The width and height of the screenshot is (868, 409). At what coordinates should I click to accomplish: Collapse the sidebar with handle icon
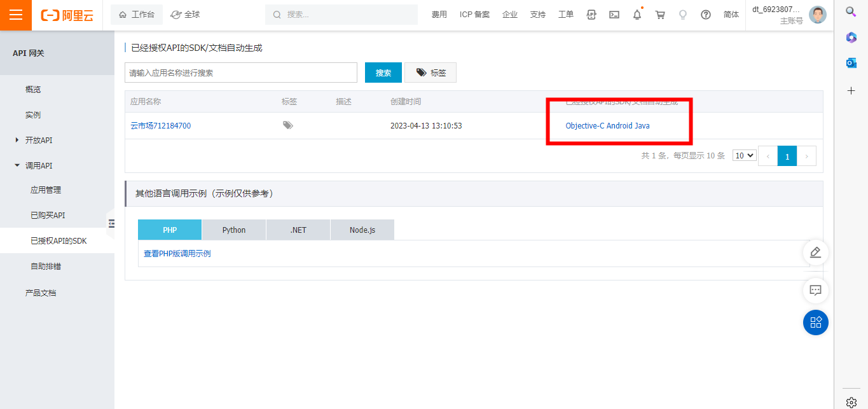click(111, 223)
